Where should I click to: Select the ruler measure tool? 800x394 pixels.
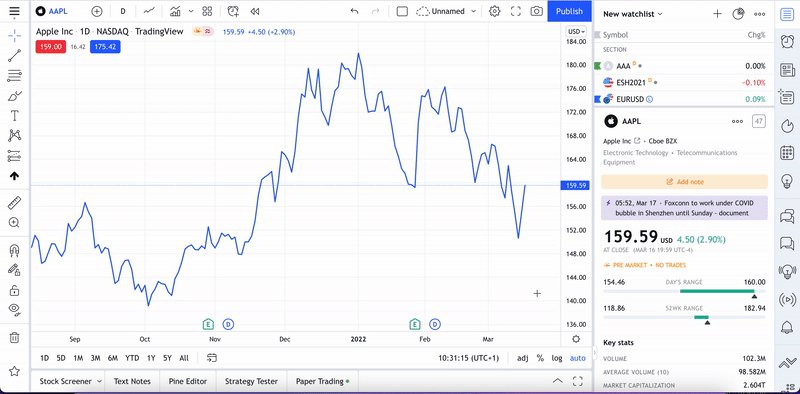tap(14, 203)
